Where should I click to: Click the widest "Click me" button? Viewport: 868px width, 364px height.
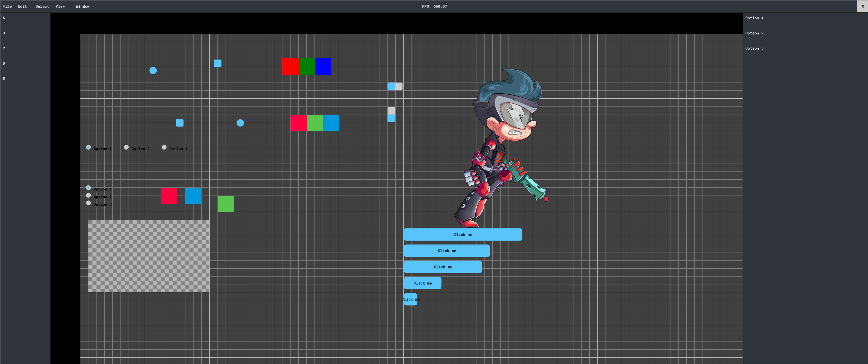[463, 234]
